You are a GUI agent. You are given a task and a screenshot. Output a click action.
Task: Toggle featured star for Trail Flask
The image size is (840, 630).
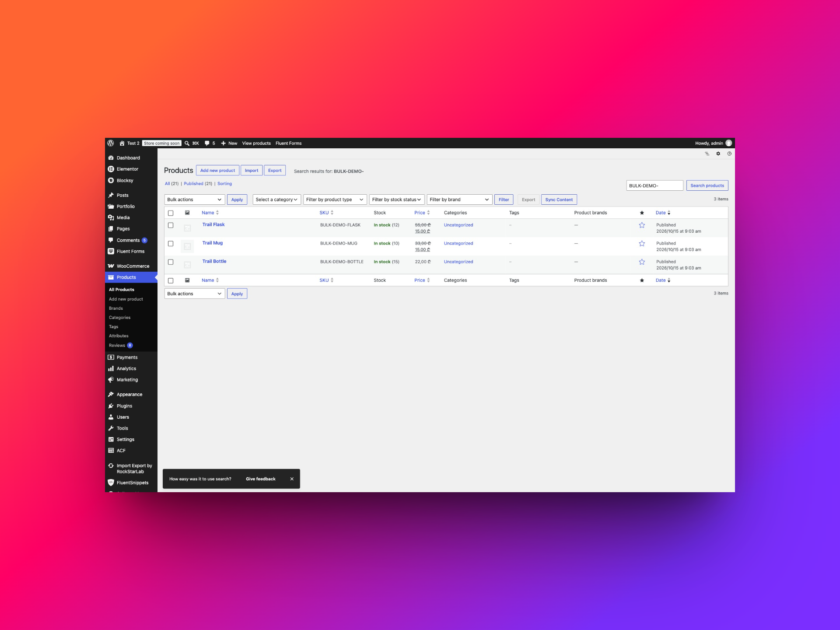[642, 225]
